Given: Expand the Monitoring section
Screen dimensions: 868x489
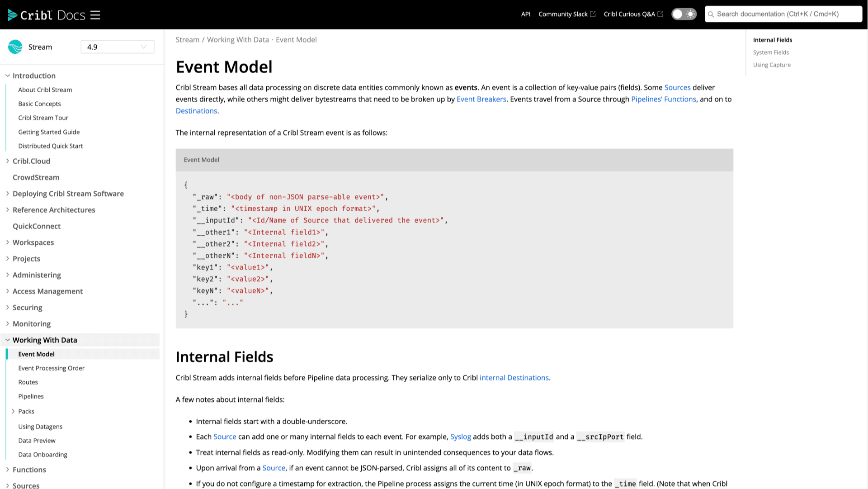Looking at the screenshot, I should click(8, 324).
